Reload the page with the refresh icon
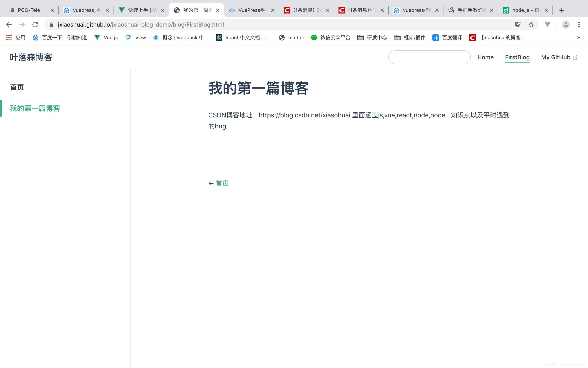This screenshot has height=368, width=588. (35, 25)
